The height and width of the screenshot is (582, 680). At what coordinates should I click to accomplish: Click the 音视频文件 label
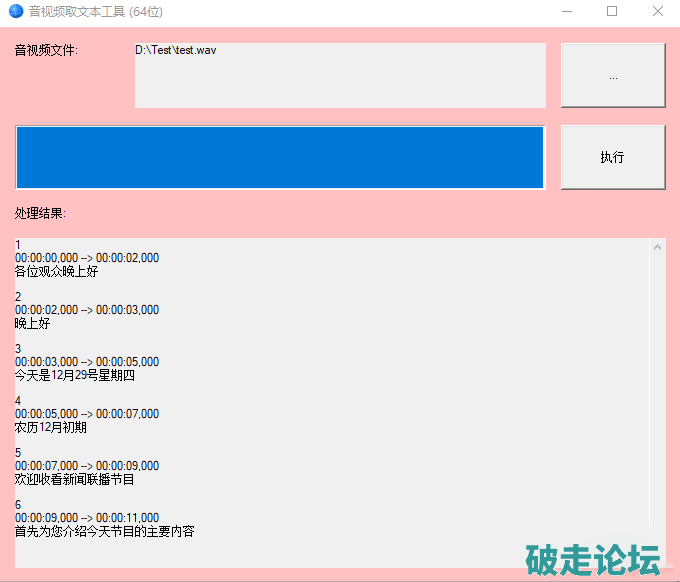pyautogui.click(x=46, y=50)
